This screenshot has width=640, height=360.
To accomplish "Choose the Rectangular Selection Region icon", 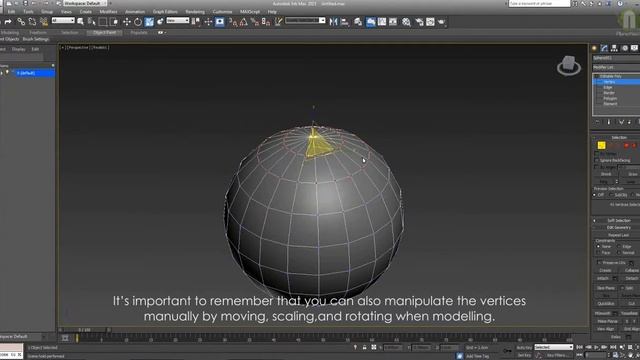I will click(103, 22).
